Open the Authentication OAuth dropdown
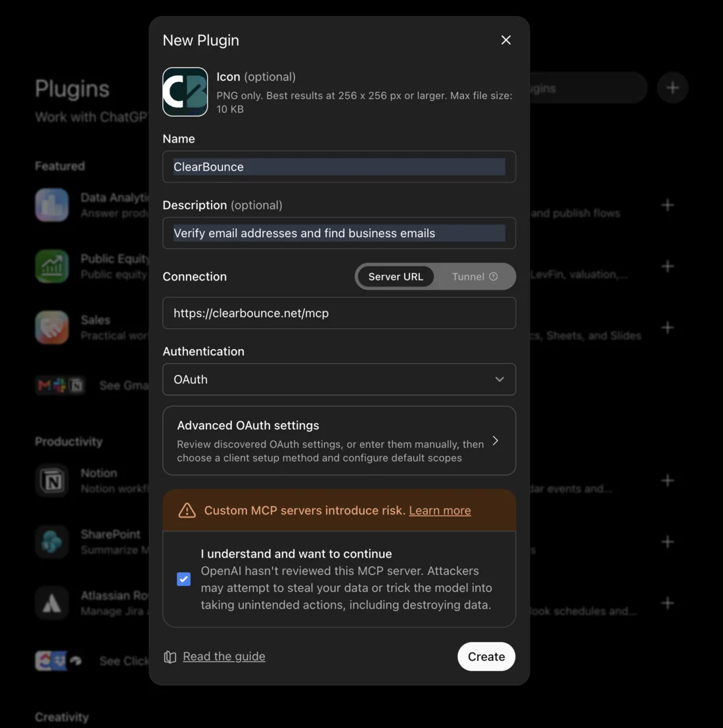Screen dimensions: 723x728 click(x=339, y=379)
